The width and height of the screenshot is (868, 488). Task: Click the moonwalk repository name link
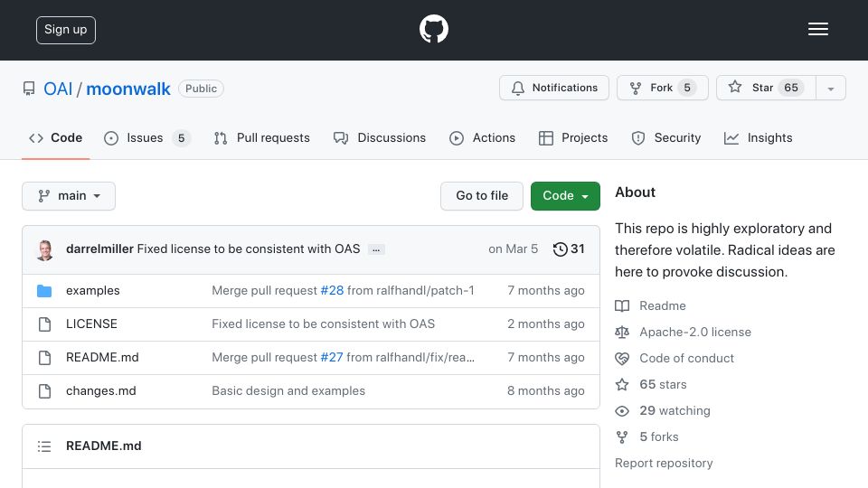[x=128, y=89]
